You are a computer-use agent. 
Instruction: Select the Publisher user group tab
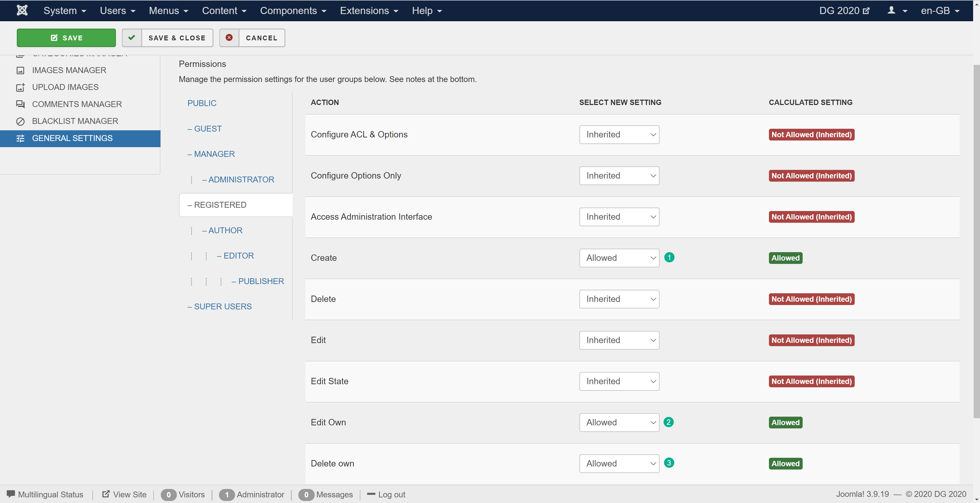point(258,281)
